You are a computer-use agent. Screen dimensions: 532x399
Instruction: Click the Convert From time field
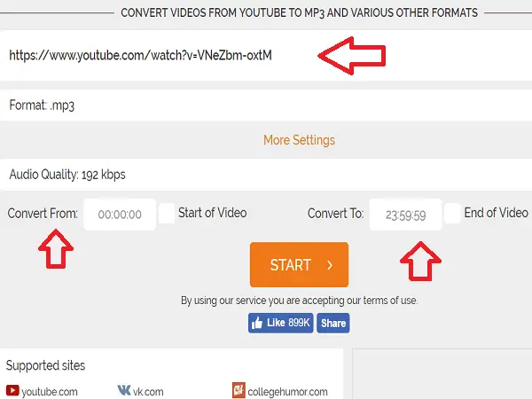point(120,215)
